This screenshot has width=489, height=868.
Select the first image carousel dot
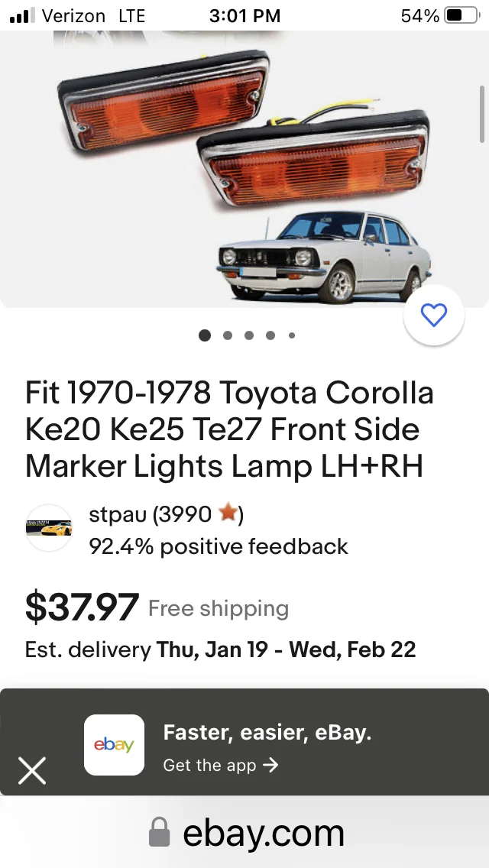(204, 335)
